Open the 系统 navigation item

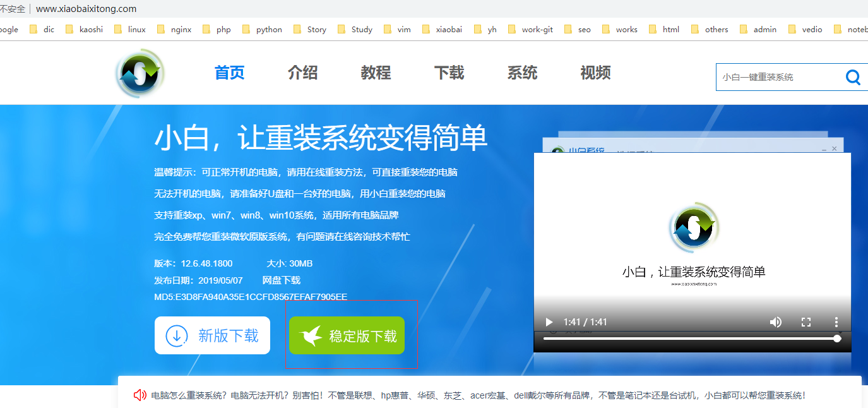pos(522,73)
